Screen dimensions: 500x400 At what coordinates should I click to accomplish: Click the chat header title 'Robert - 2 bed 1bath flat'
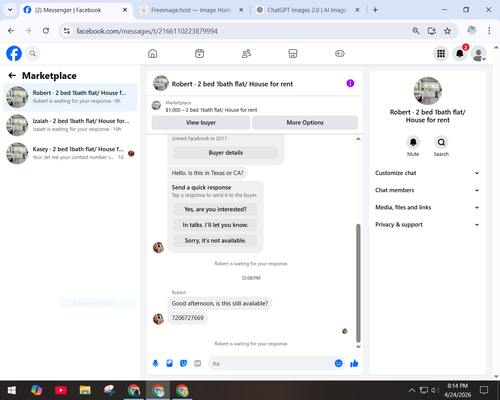(x=232, y=84)
